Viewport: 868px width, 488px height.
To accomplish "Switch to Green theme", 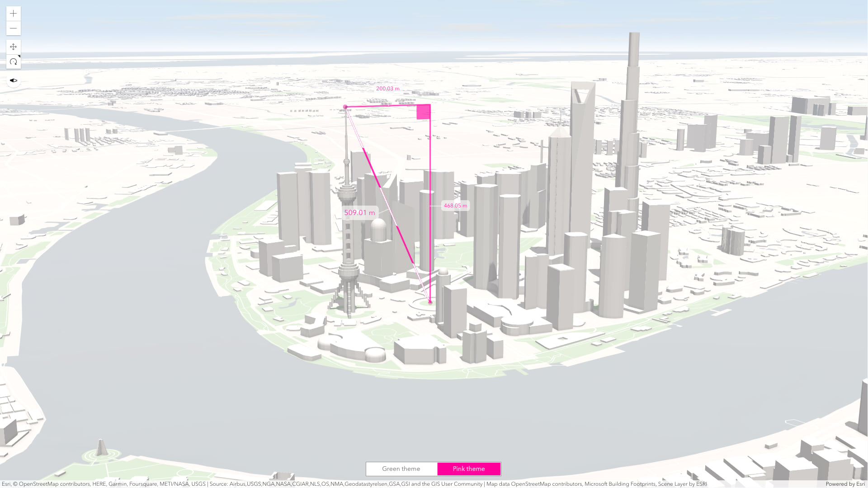I will point(401,469).
